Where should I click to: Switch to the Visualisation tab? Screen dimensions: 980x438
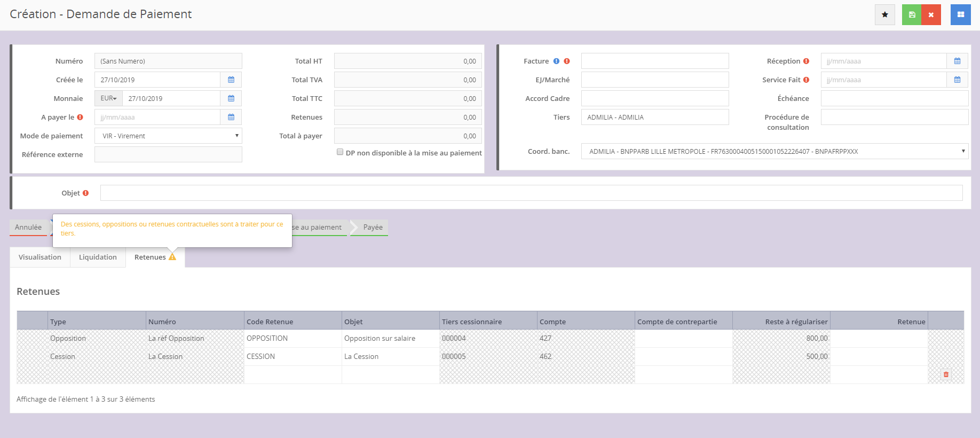(x=40, y=257)
